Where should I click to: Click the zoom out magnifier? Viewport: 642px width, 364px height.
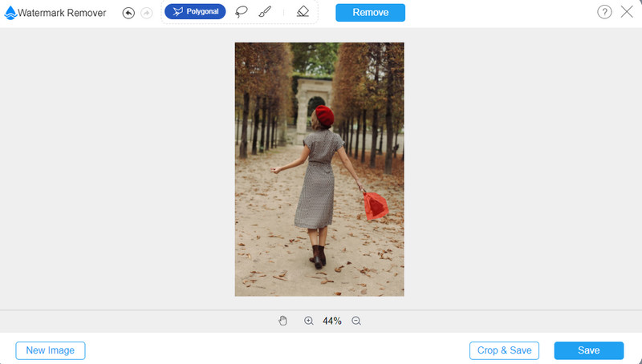click(x=356, y=321)
